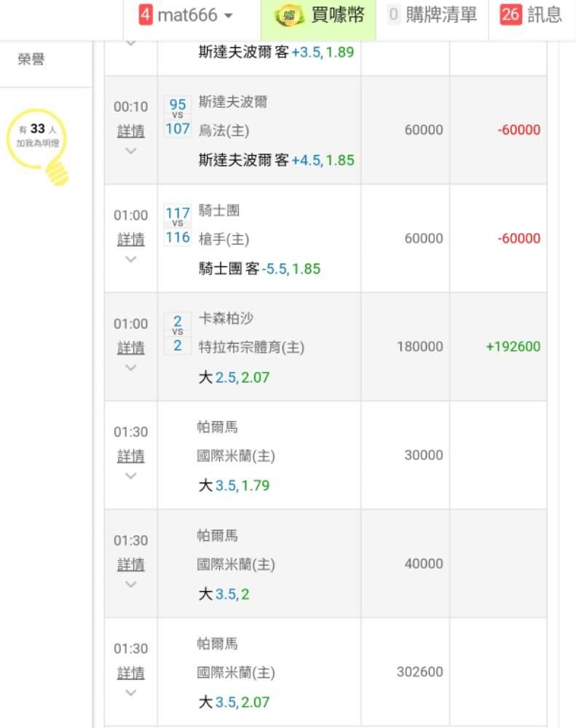Open the 95 vs 107 score box
This screenshot has height=728, width=576.
point(178,116)
